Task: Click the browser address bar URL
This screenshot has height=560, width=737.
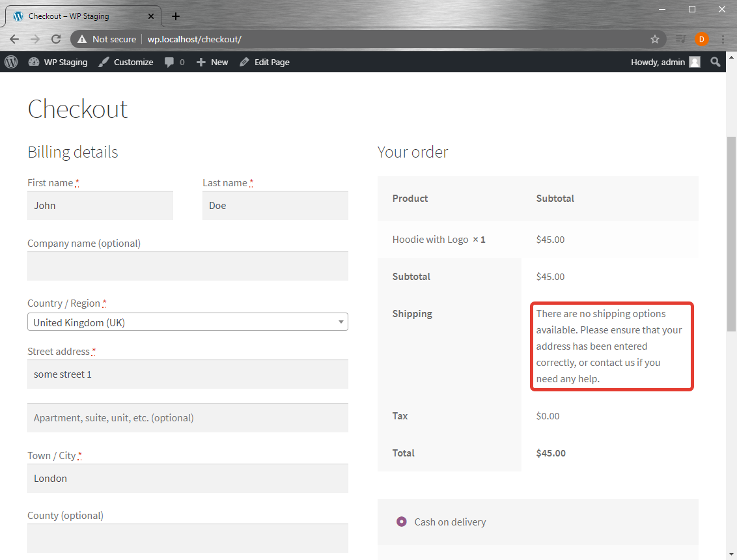Action: click(195, 40)
